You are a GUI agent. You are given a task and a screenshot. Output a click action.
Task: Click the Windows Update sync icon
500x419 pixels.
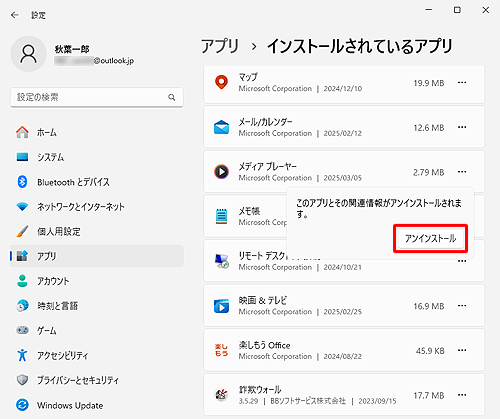pyautogui.click(x=22, y=405)
